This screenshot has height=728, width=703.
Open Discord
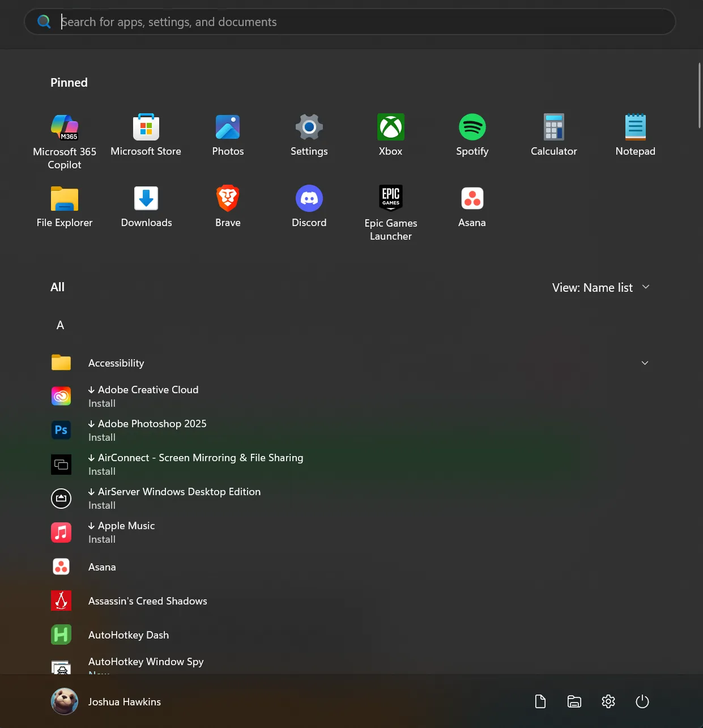pyautogui.click(x=309, y=206)
